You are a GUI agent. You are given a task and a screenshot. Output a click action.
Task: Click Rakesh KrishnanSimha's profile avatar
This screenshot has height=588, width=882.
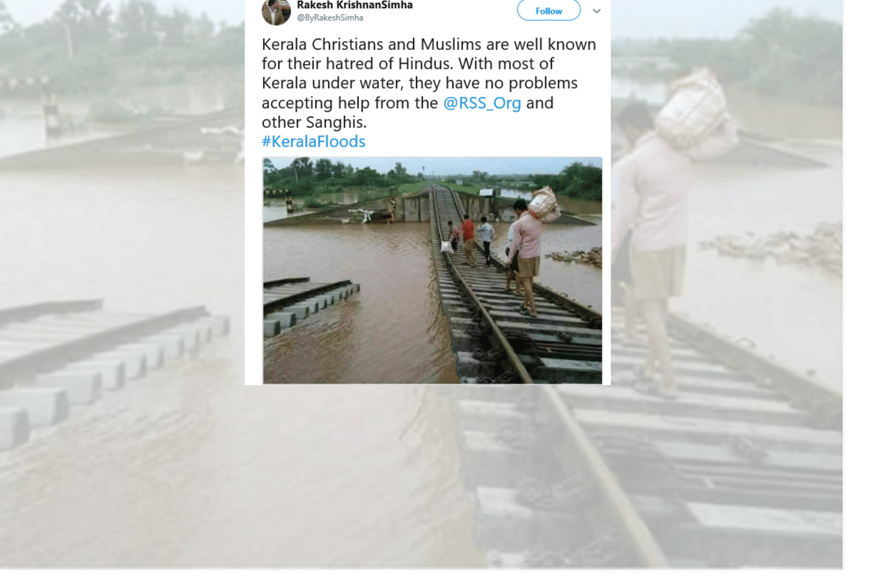pyautogui.click(x=276, y=11)
